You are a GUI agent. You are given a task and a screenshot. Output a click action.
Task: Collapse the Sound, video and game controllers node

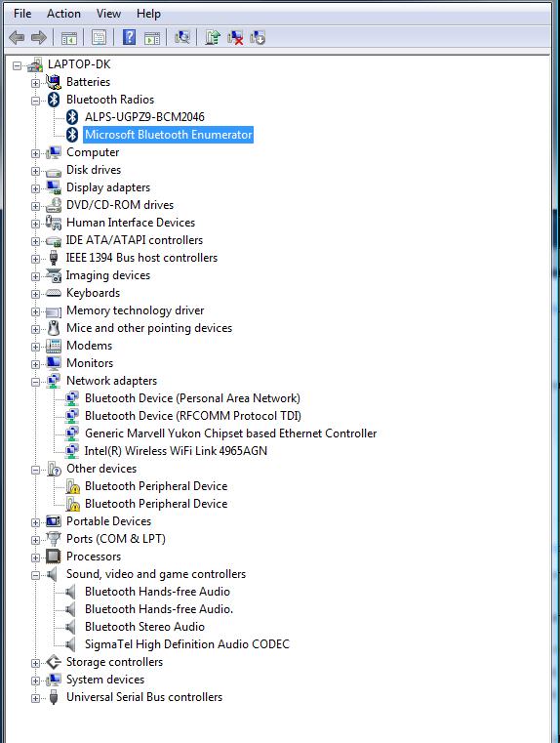pos(35,575)
